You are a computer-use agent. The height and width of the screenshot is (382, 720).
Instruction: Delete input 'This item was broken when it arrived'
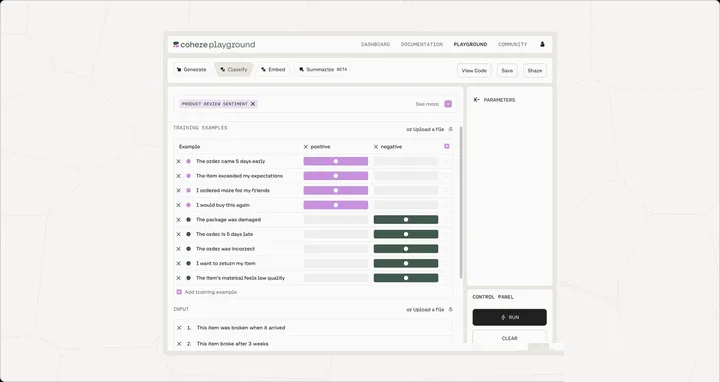tap(179, 328)
